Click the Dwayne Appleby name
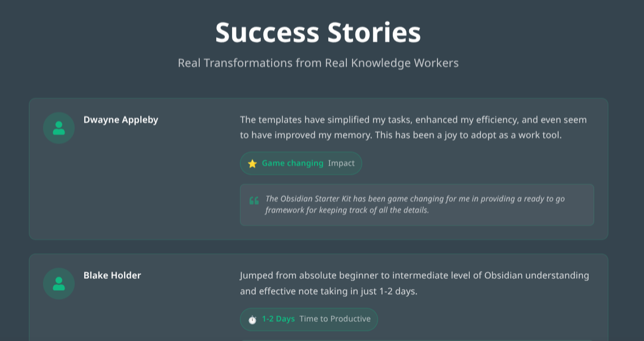 coord(121,120)
